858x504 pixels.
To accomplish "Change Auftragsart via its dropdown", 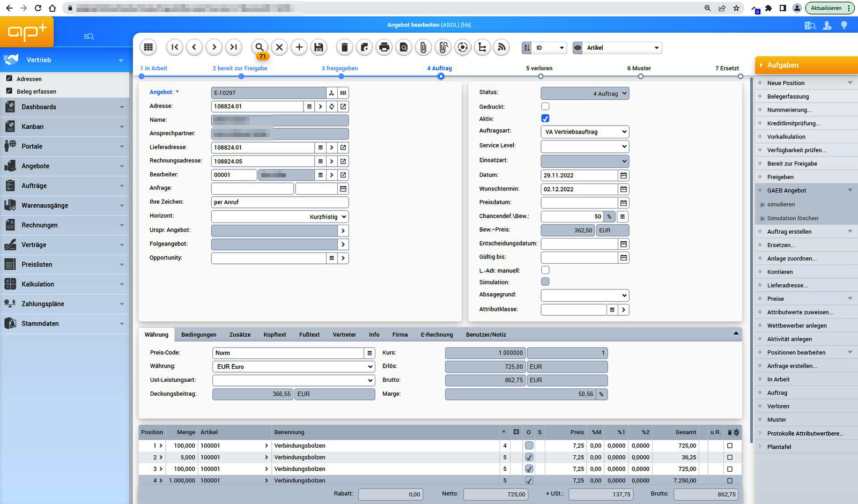I will pos(585,131).
